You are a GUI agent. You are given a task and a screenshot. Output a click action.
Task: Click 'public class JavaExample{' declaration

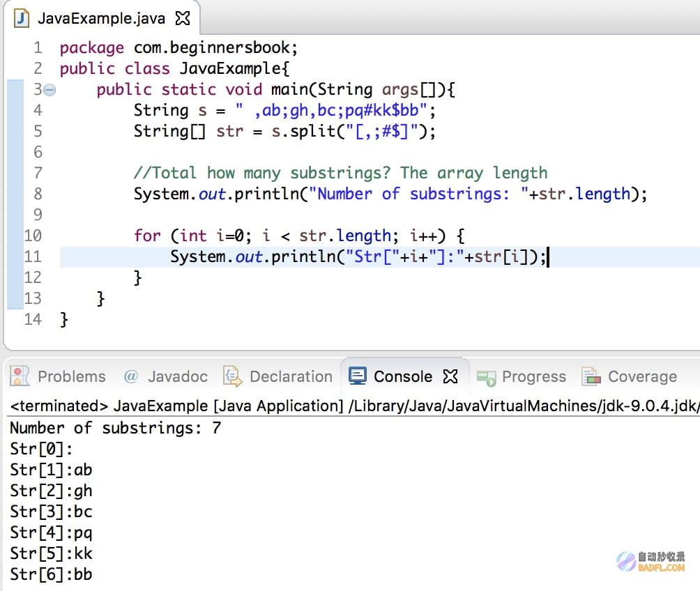(174, 68)
